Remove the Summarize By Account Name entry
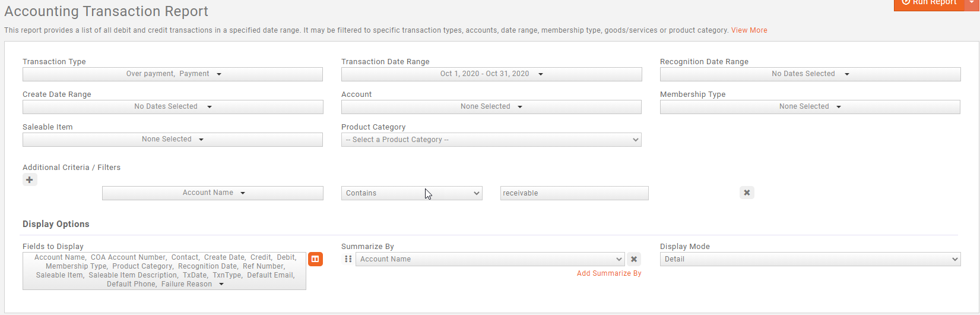 point(634,259)
